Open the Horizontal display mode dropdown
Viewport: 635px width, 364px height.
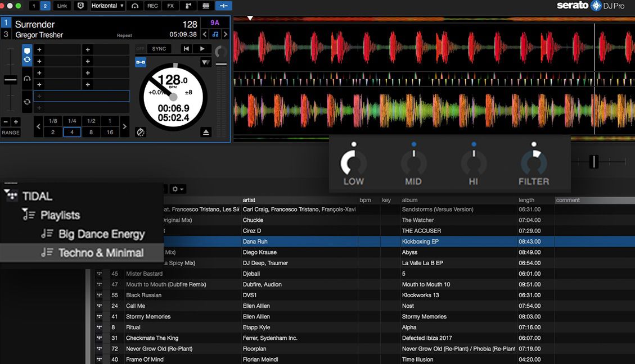tap(106, 6)
